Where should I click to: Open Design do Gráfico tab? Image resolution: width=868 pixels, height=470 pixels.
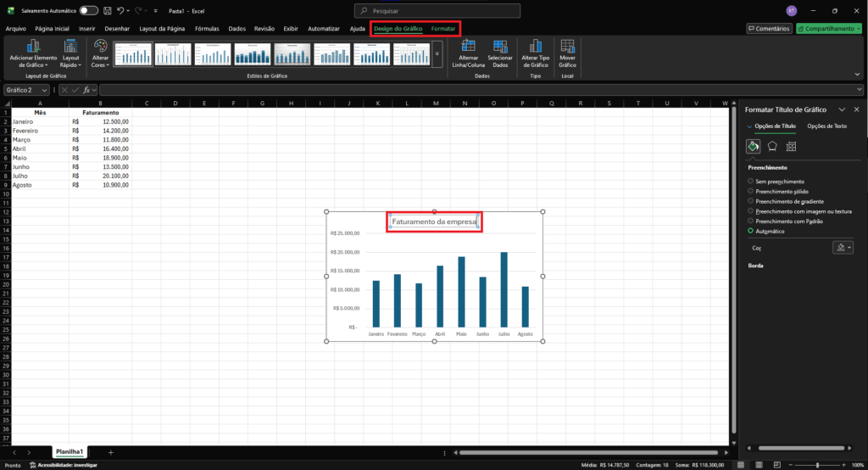tap(398, 29)
